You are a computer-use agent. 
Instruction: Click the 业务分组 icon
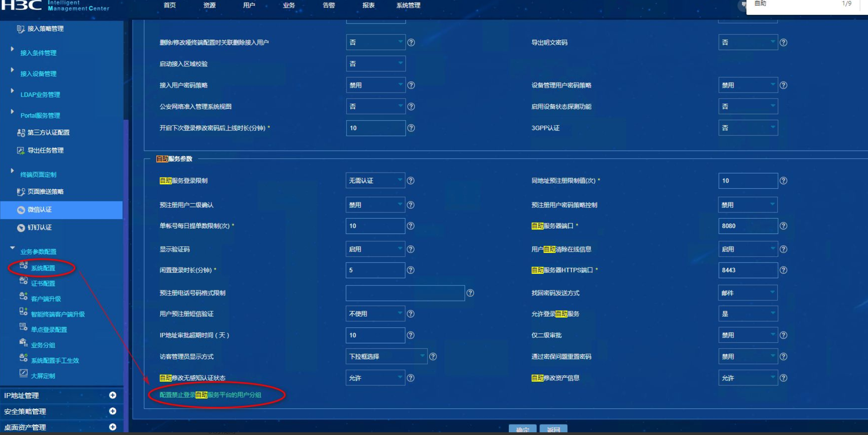(23, 343)
